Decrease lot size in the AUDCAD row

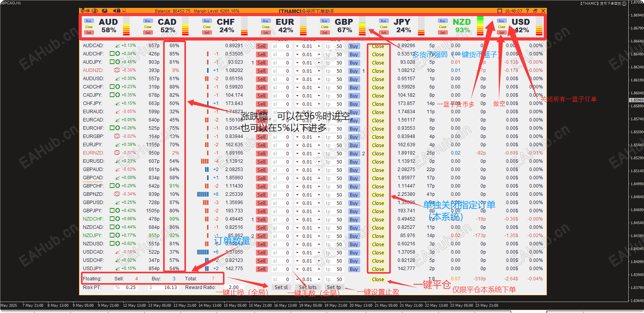pos(297,46)
